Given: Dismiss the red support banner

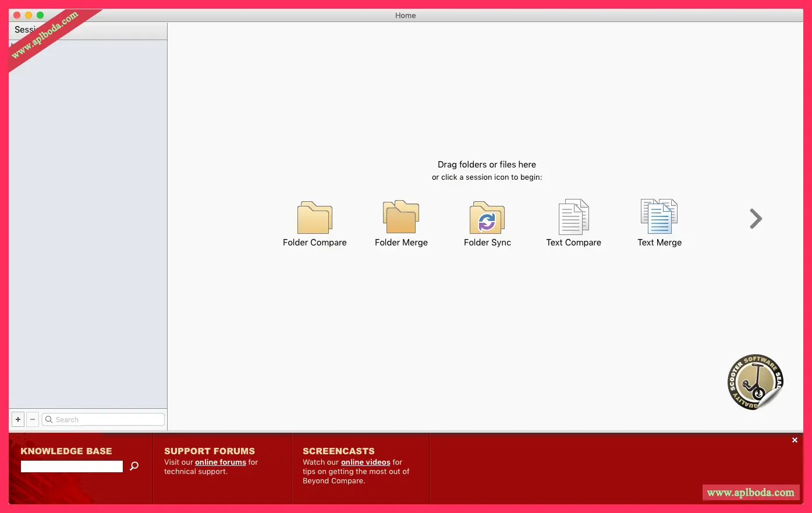Looking at the screenshot, I should point(795,440).
